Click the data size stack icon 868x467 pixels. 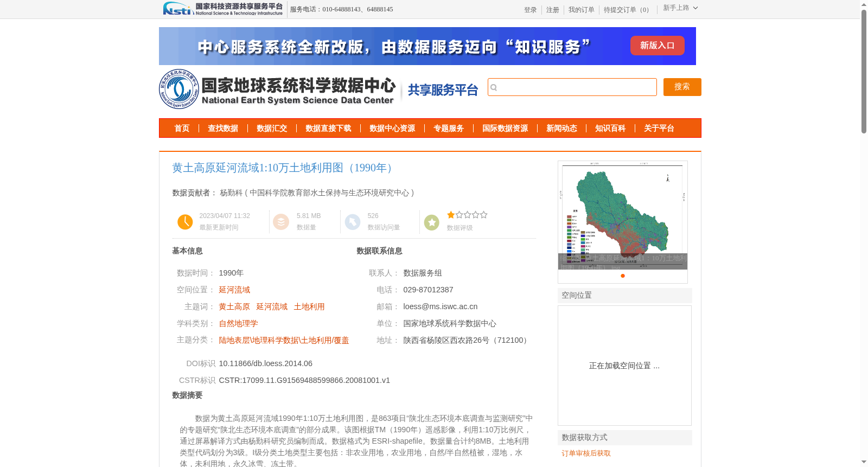(x=281, y=222)
